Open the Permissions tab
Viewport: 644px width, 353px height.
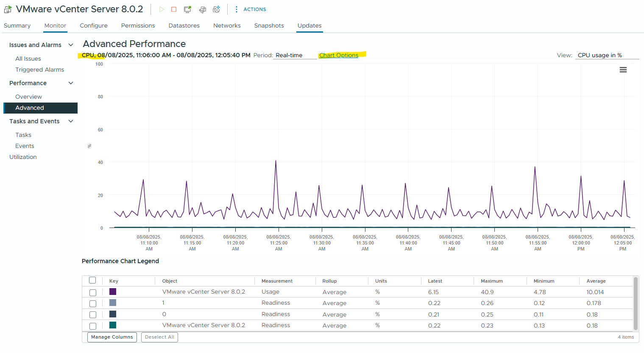click(138, 25)
